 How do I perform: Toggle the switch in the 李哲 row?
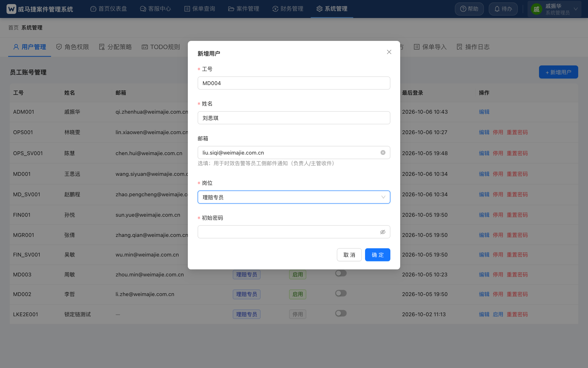(x=341, y=293)
